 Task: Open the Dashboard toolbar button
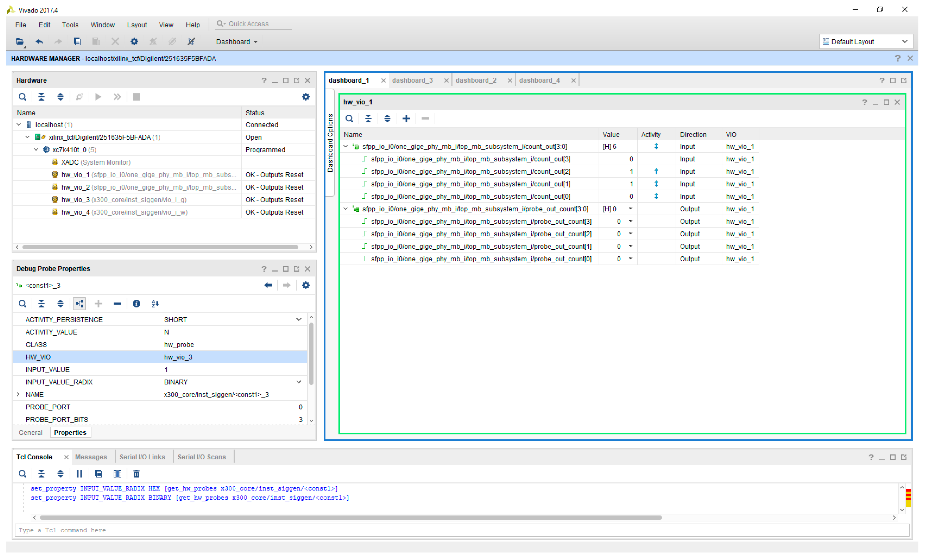tap(236, 42)
